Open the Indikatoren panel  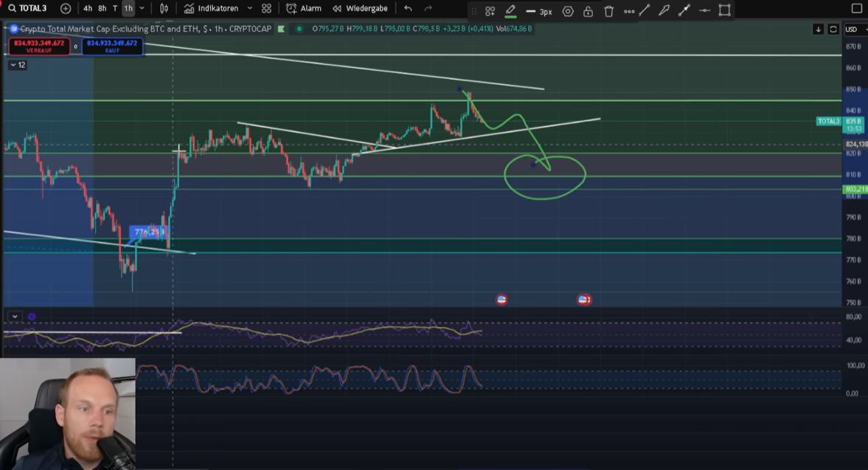(x=212, y=8)
